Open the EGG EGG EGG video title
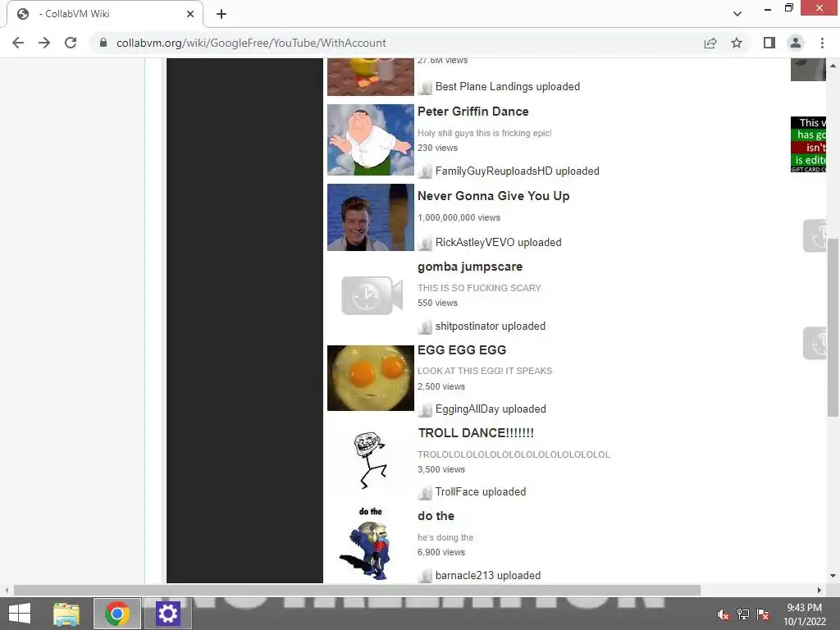The image size is (840, 630). (x=462, y=349)
